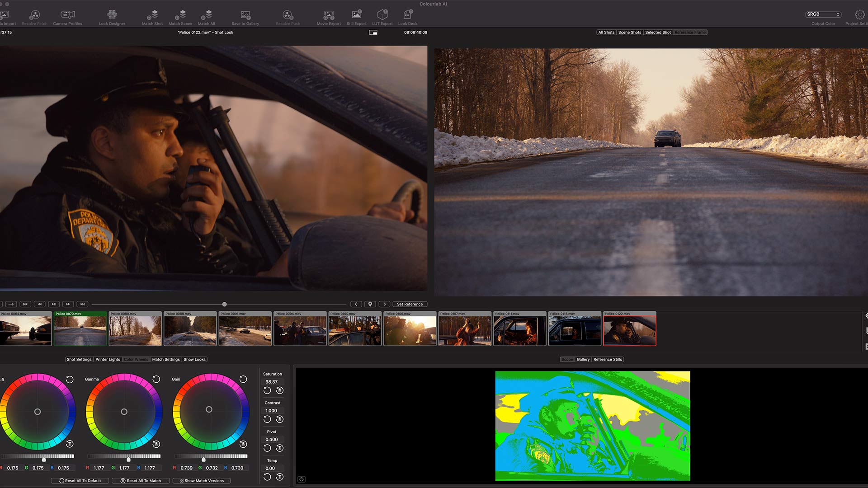Open Movie Export
The width and height of the screenshot is (868, 488).
(329, 18)
